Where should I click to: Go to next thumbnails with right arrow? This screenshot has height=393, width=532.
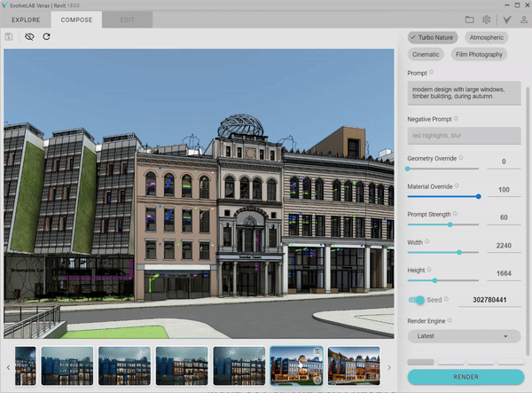pyautogui.click(x=389, y=367)
